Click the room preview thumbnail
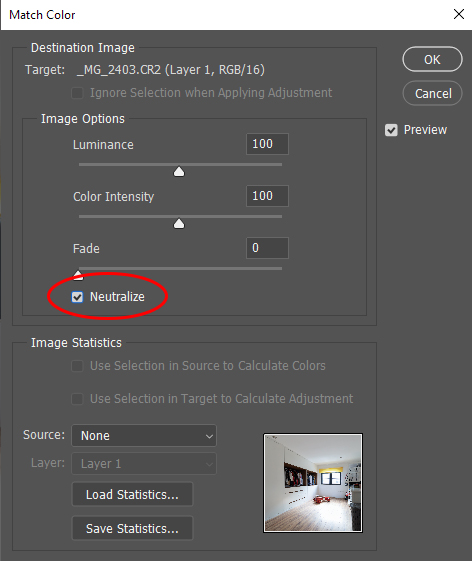Viewport: 472px width, 561px height. [313, 483]
